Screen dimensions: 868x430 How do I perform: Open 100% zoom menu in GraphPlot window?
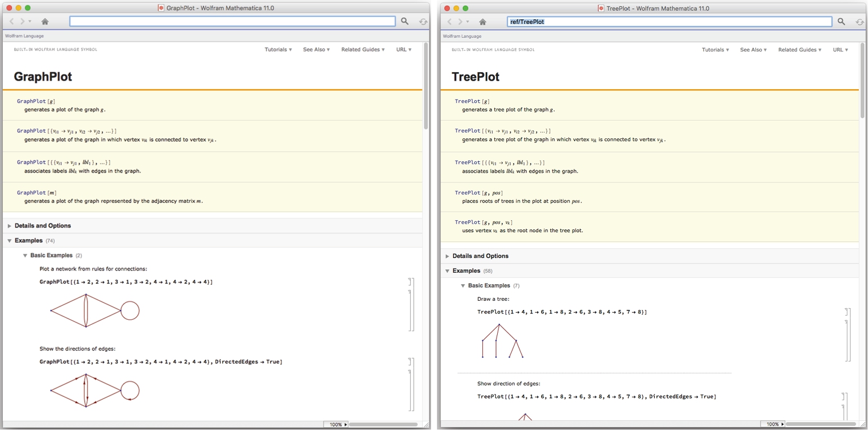point(336,425)
